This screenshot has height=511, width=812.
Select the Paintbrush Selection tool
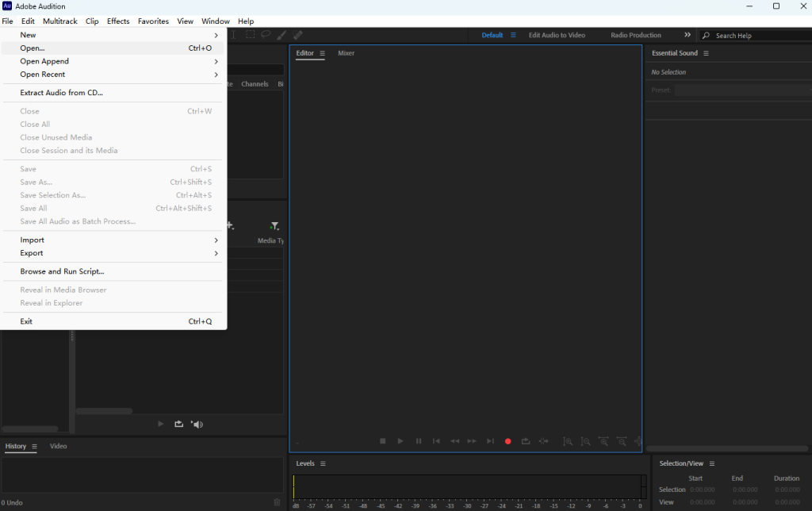282,35
